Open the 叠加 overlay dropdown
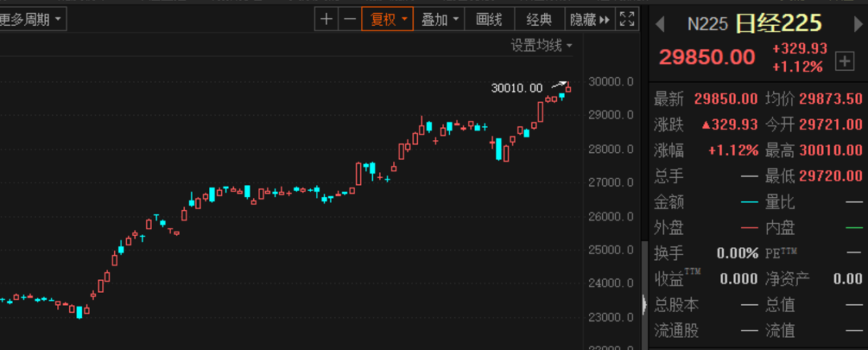The width and height of the screenshot is (868, 350). click(x=440, y=19)
